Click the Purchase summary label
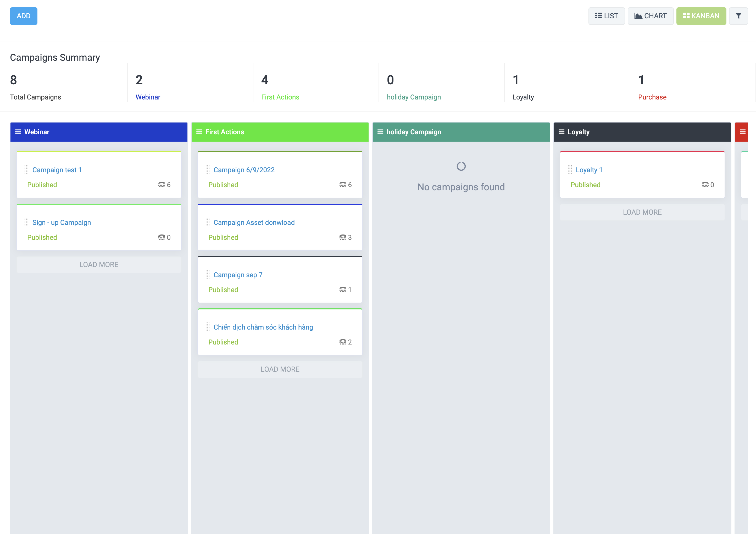This screenshot has height=556, width=756. [652, 97]
